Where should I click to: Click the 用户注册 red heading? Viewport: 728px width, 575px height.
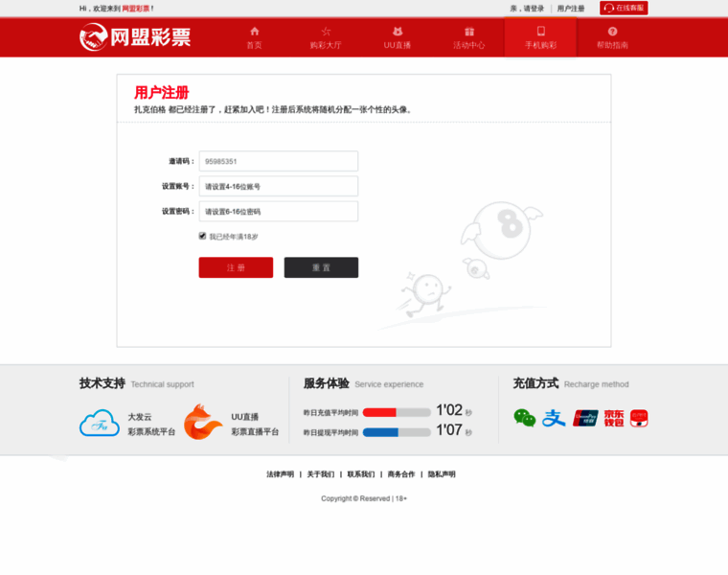click(x=162, y=92)
